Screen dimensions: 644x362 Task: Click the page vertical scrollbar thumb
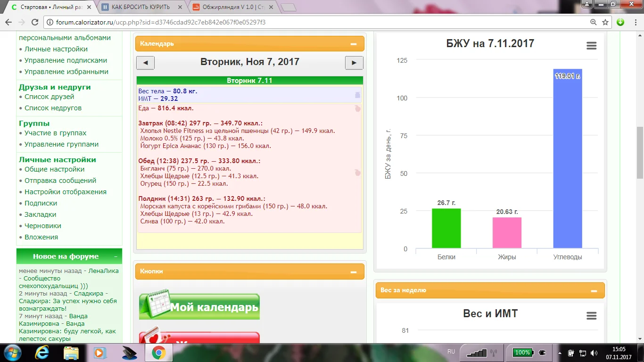[x=640, y=152]
